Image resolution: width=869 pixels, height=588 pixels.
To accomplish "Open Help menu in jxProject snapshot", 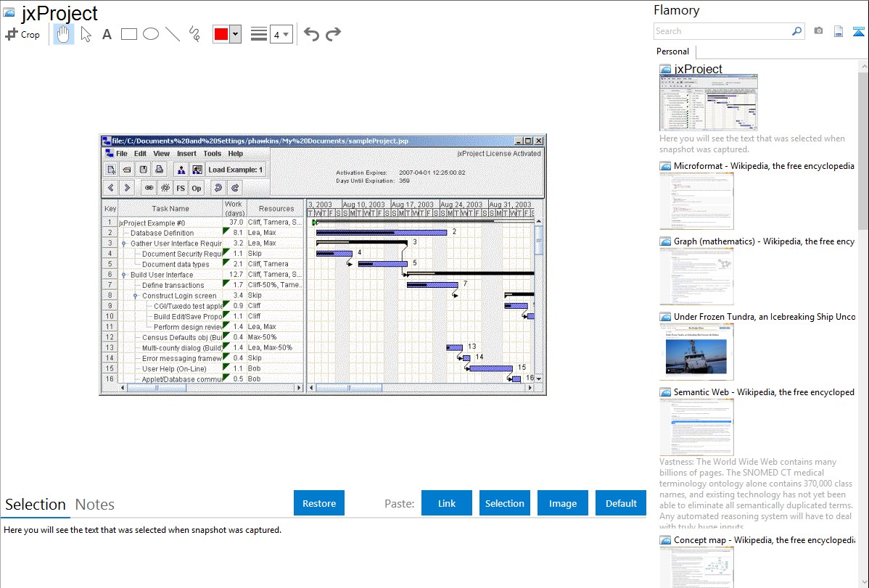I will coord(236,154).
